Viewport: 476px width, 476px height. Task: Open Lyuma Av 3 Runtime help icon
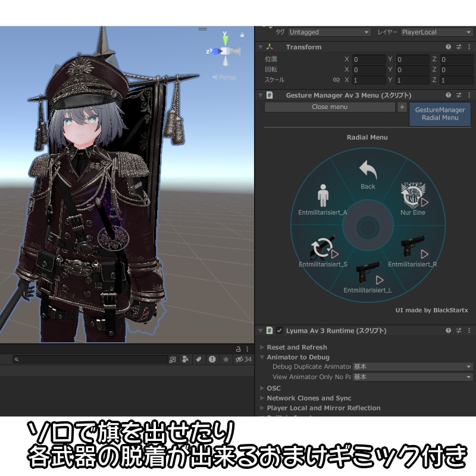pos(448,330)
